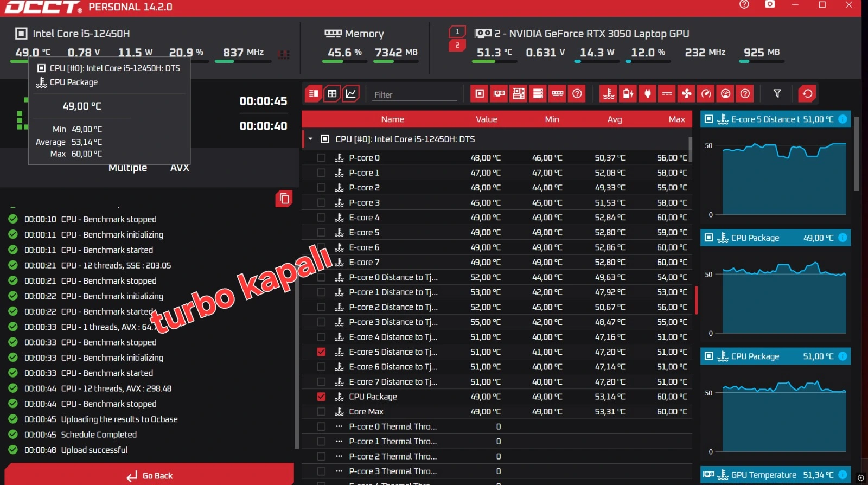868x485 pixels.
Task: Filter by battery power sensor type
Action: pos(628,94)
